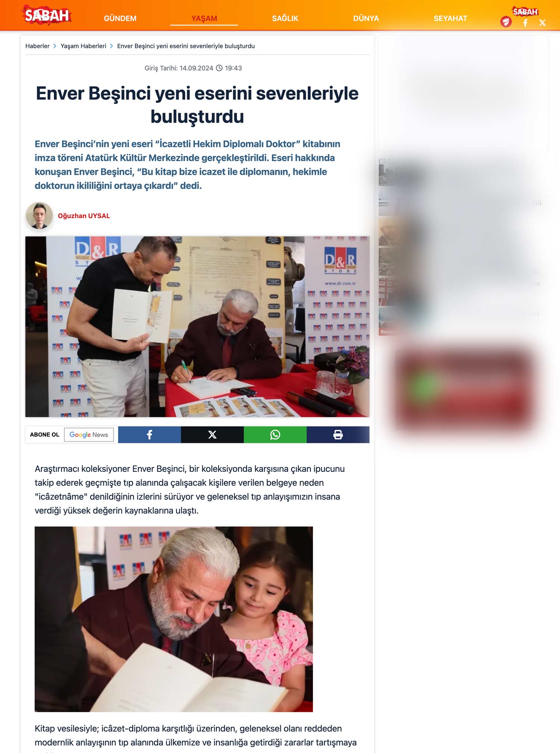
Task: Go to the Sabah homepage logo
Action: click(47, 15)
